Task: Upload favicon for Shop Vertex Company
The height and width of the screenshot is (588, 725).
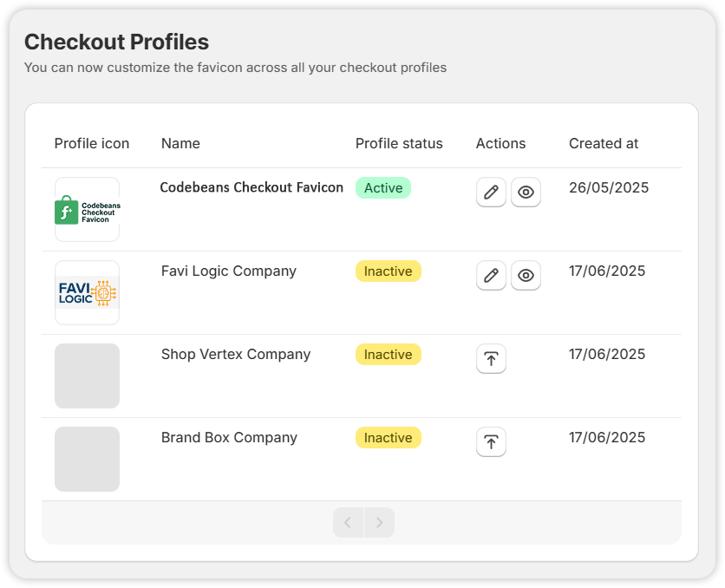Action: click(491, 359)
